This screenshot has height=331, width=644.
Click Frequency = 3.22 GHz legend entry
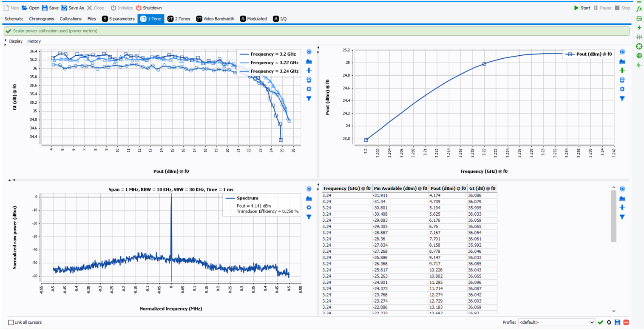click(x=269, y=63)
